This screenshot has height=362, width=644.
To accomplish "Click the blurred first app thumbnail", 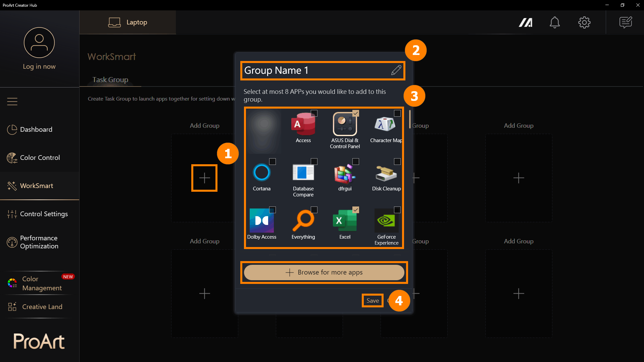I will 264,131.
